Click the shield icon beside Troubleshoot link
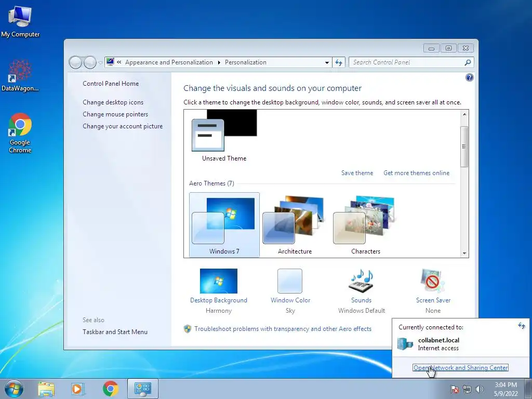The height and width of the screenshot is (399, 532). (x=187, y=329)
